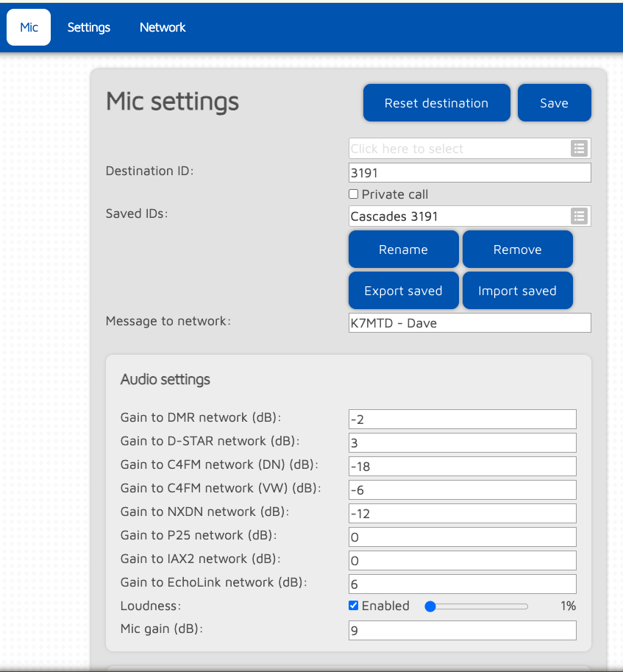Save the mic settings
The width and height of the screenshot is (623, 672).
554,103
